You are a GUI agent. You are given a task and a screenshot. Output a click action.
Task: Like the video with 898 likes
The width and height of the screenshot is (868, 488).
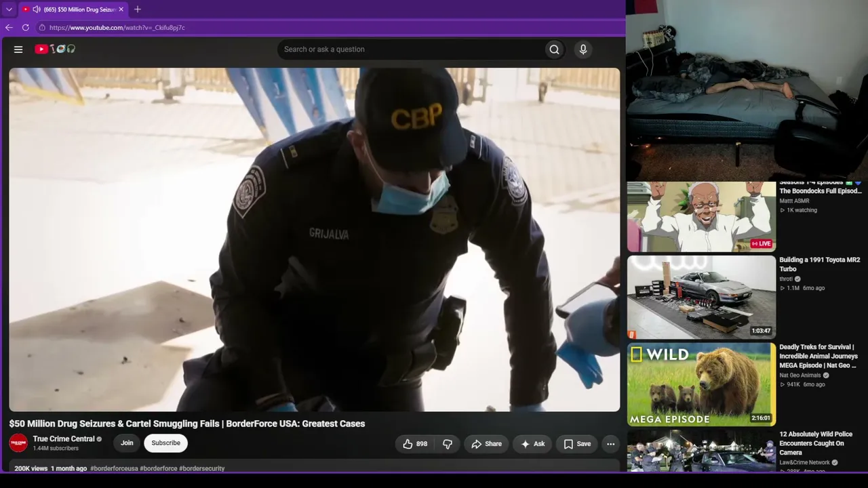[x=415, y=444]
